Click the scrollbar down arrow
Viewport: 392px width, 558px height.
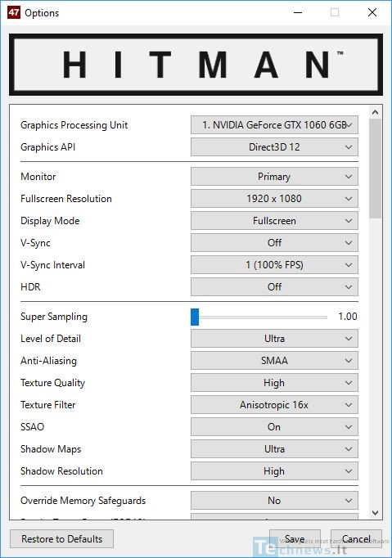pyautogui.click(x=375, y=513)
